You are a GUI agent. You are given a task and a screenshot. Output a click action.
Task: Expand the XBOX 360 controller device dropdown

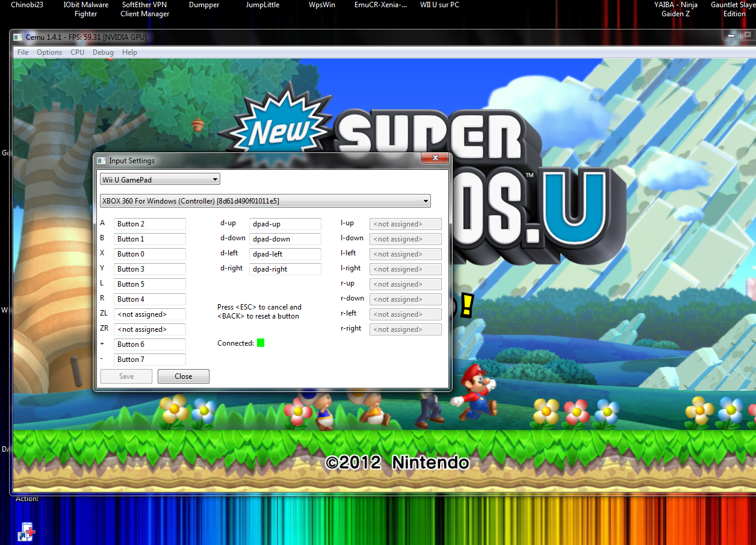point(265,201)
